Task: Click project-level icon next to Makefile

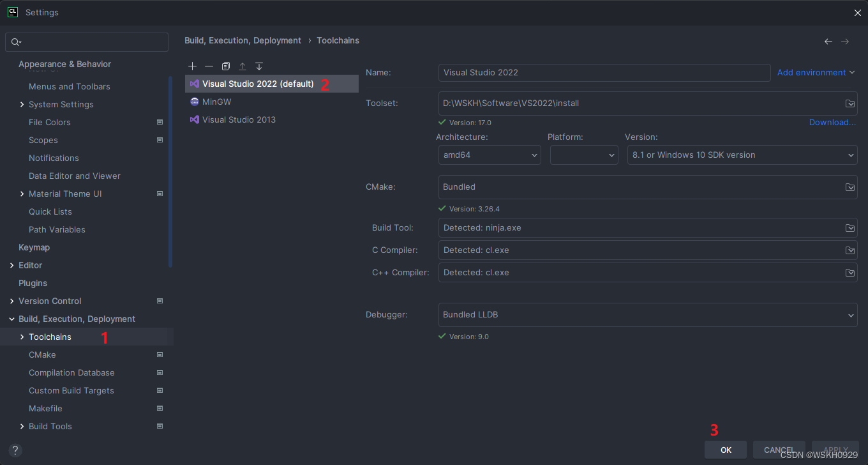Action: click(x=160, y=408)
